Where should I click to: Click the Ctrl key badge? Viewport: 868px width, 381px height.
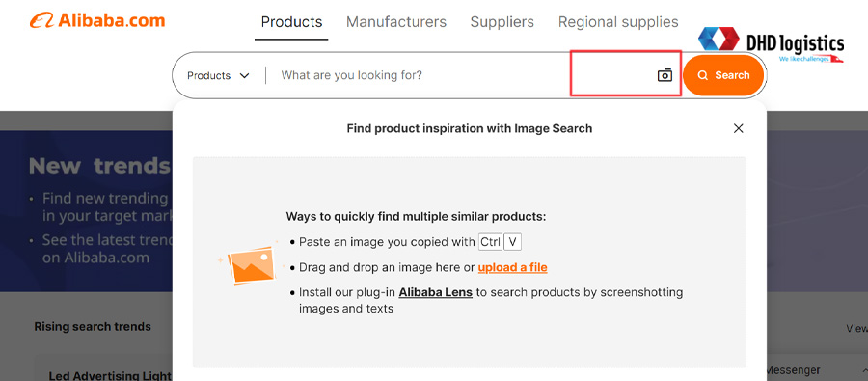(490, 242)
